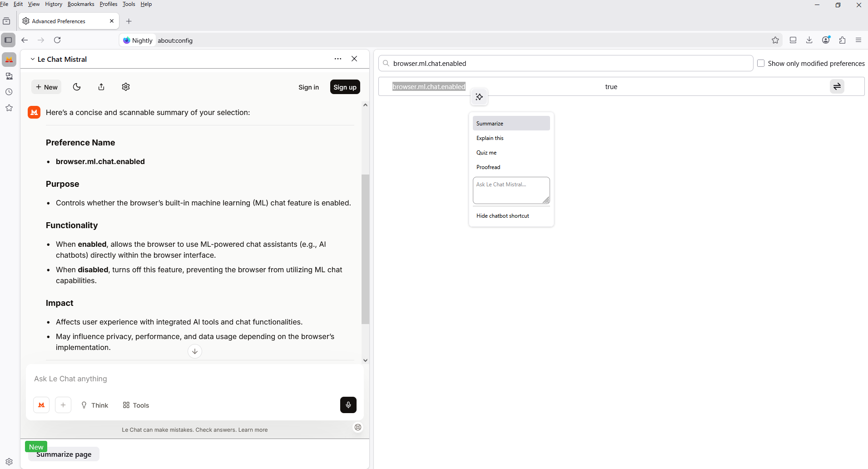Open a new tab with the plus button
Viewport: 868px width, 469px height.
129,21
